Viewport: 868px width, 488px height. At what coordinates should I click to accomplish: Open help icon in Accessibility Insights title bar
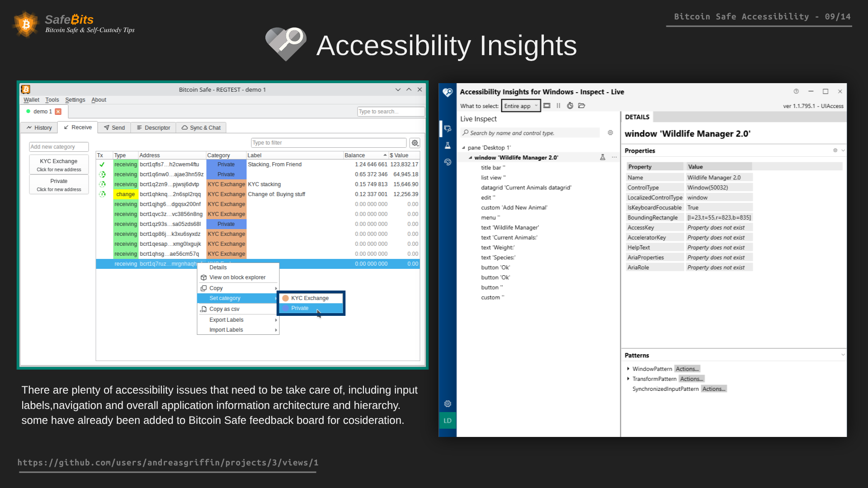[796, 91]
